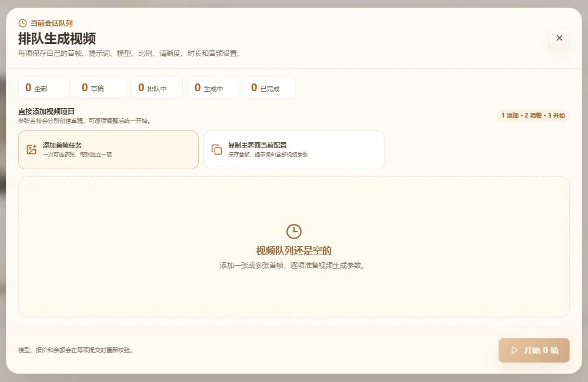Click the 1 添加 · 2 调整 · 3 开始 steps badge
Image resolution: width=588 pixels, height=382 pixels.
533,115
